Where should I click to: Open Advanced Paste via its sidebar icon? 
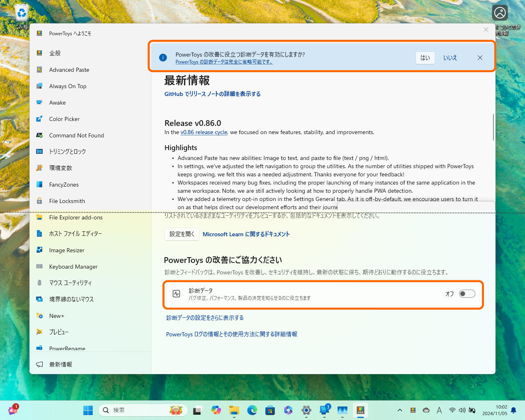click(39, 70)
